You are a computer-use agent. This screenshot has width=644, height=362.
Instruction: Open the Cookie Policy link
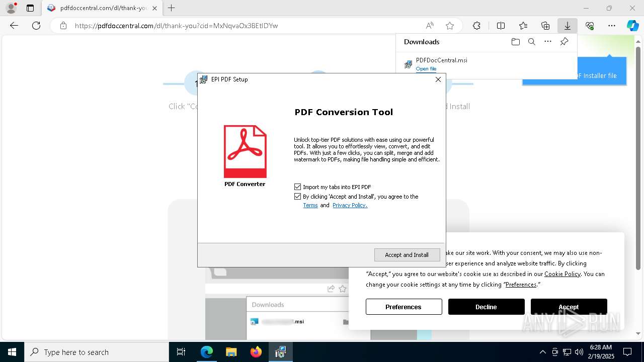coord(562,274)
